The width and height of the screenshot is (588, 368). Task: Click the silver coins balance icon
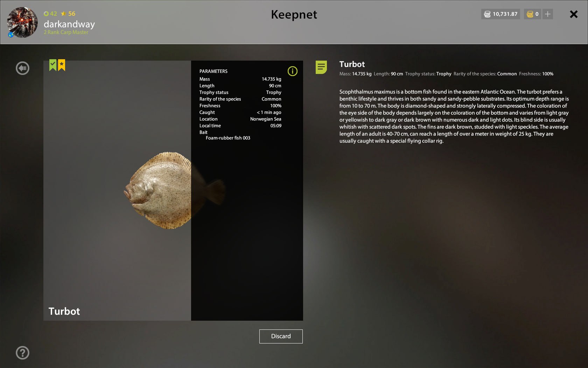pos(487,14)
